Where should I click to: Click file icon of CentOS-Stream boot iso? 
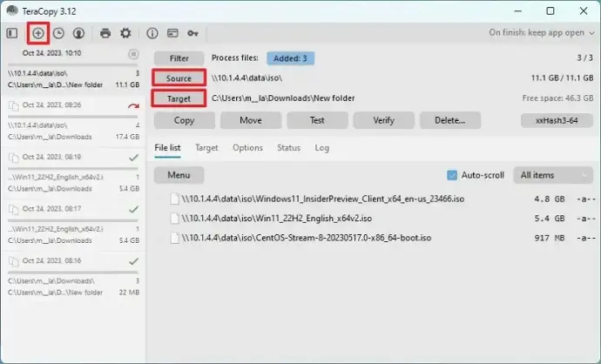tap(175, 238)
